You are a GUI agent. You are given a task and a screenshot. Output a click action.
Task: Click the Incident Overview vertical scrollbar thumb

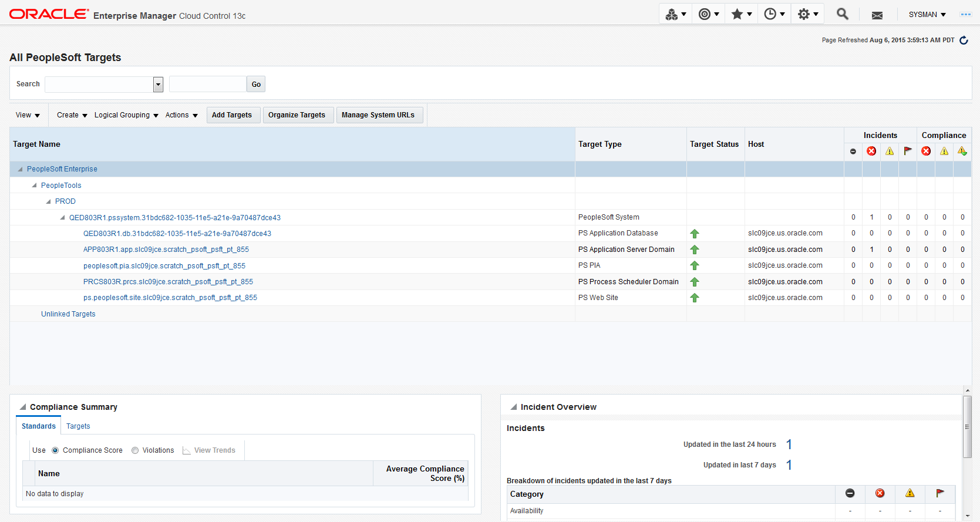point(967,427)
